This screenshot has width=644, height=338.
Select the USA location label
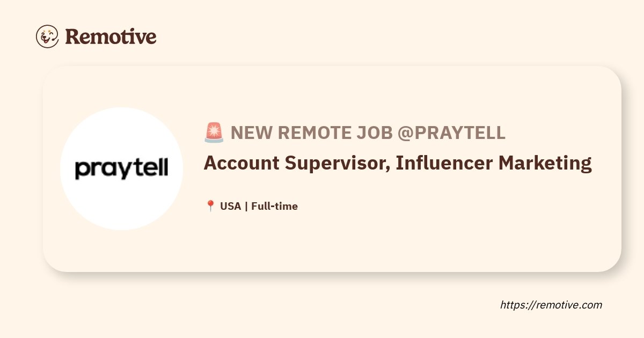[x=231, y=206]
